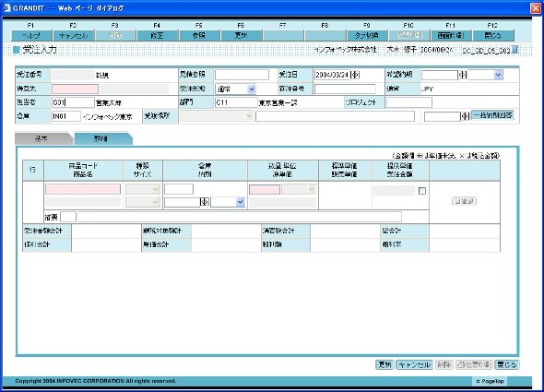Click calendar icon in detail row delivery date

(205, 202)
